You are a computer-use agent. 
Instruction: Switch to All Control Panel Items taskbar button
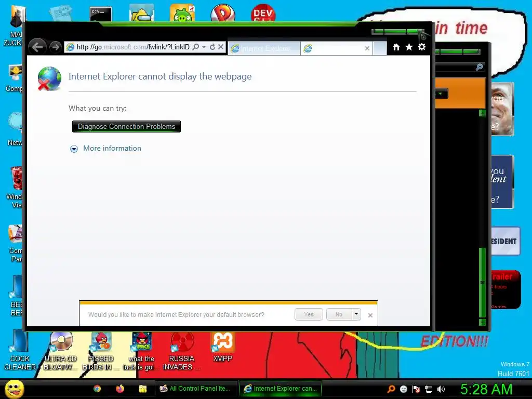click(x=195, y=389)
